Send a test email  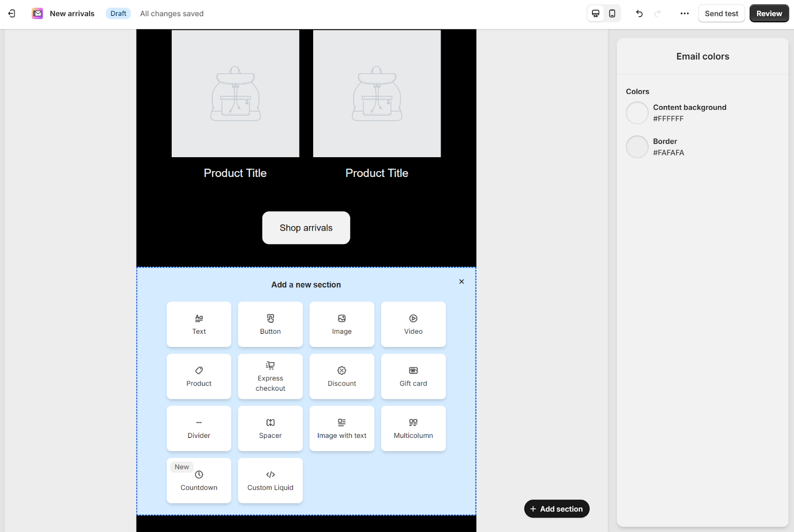pos(721,13)
